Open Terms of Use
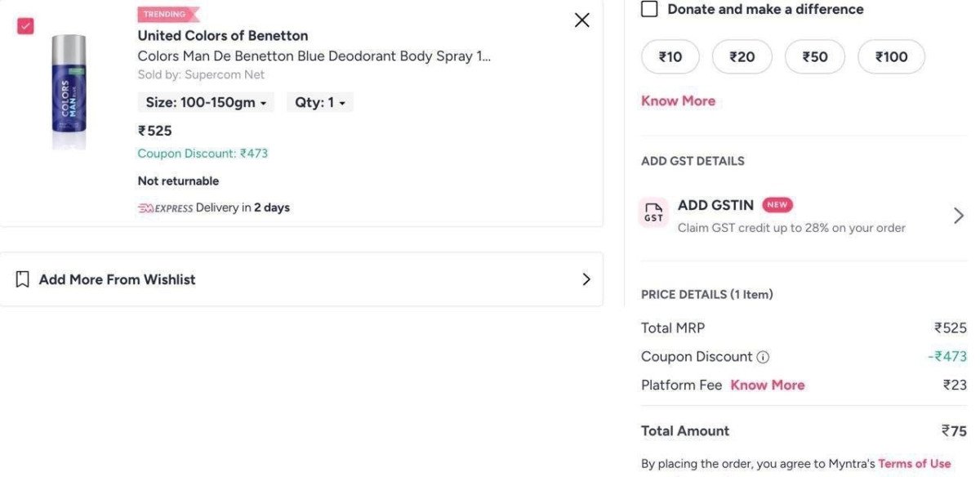 tap(914, 462)
